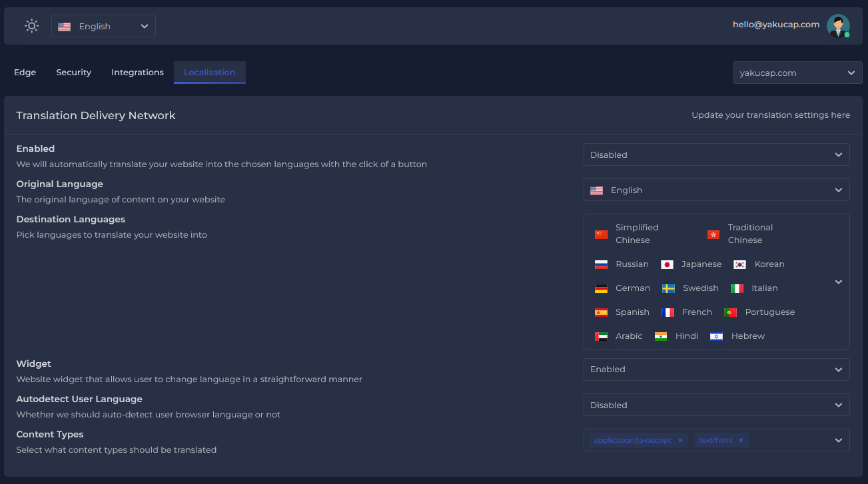Toggle light theme with the sun icon
The width and height of the screenshot is (868, 484).
tap(31, 26)
